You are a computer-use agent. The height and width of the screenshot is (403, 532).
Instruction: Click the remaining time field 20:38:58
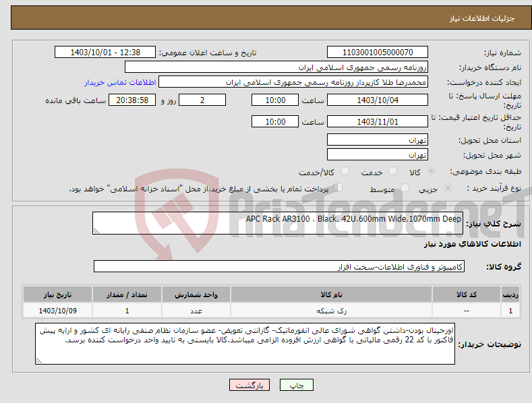pyautogui.click(x=132, y=100)
